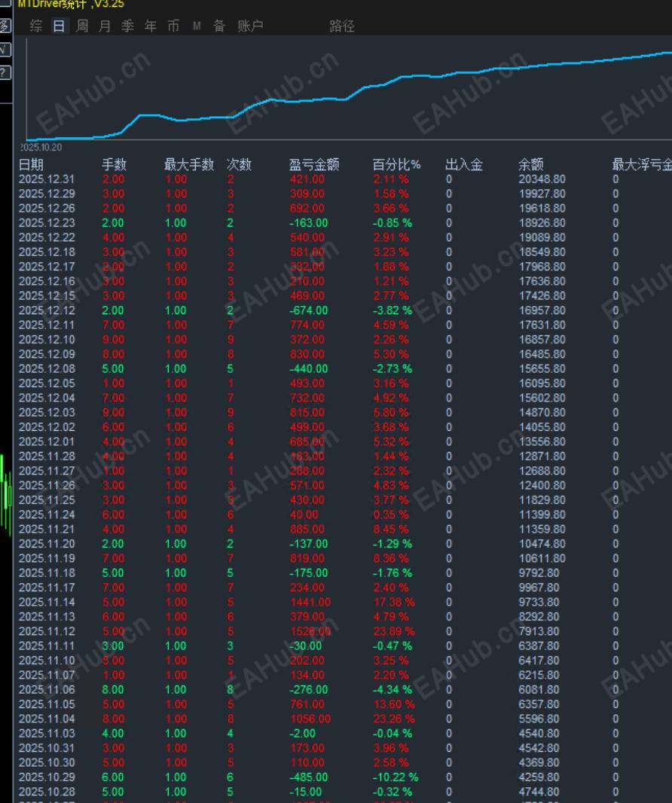Screen dimensions: 672x803
Task: Click the 2025.10.20 chart start date label
Action: point(41,148)
